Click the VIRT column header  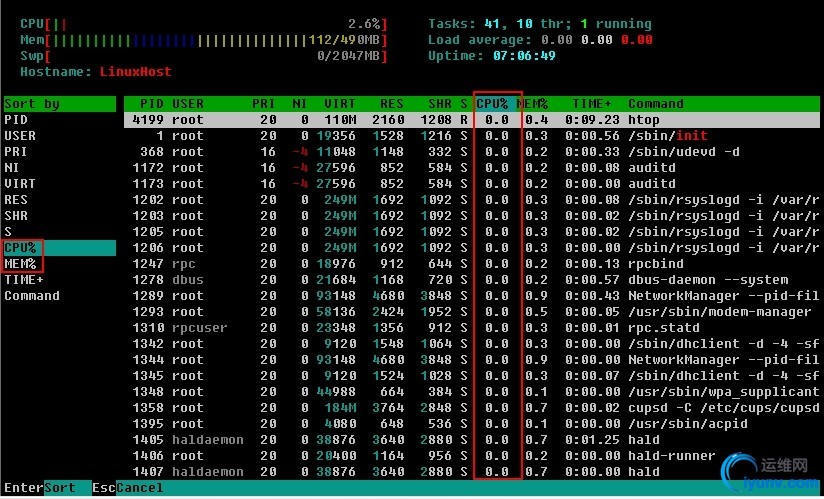[339, 103]
